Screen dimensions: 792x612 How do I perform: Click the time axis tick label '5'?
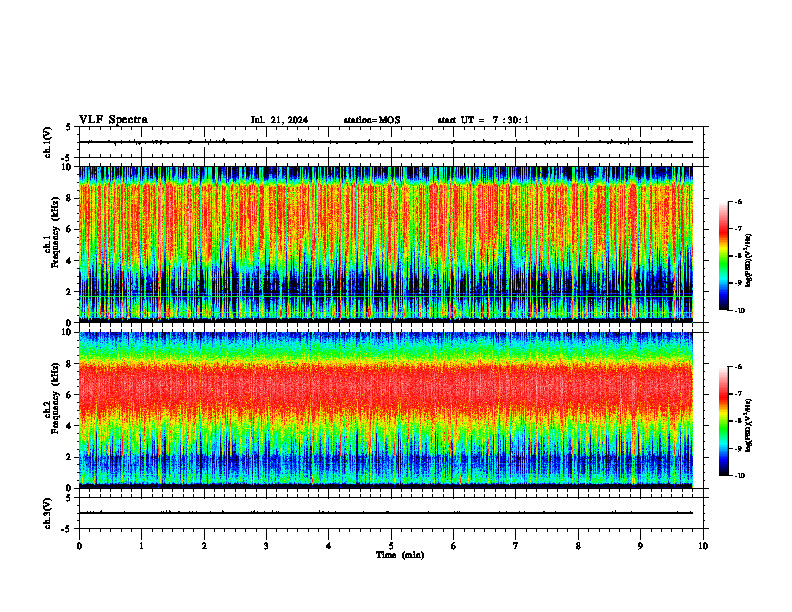(391, 546)
